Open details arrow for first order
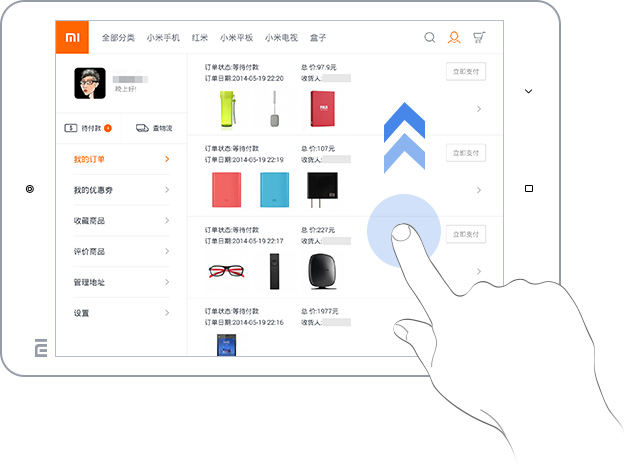This screenshot has width=626, height=473. click(x=479, y=108)
